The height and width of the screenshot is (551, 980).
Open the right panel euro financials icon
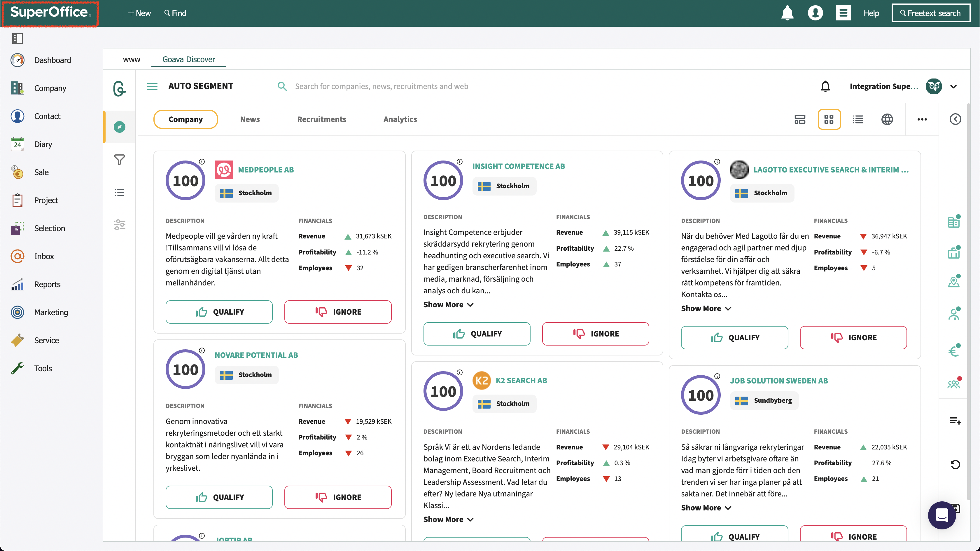click(x=953, y=351)
